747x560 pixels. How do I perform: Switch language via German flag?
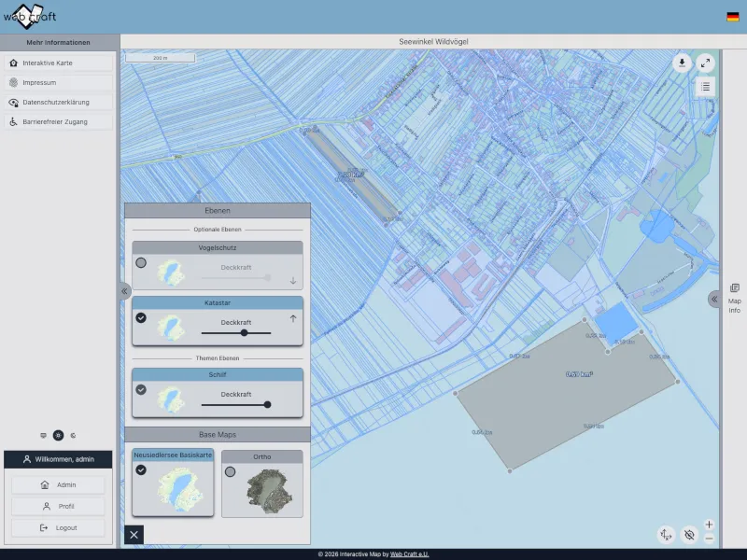click(x=733, y=16)
